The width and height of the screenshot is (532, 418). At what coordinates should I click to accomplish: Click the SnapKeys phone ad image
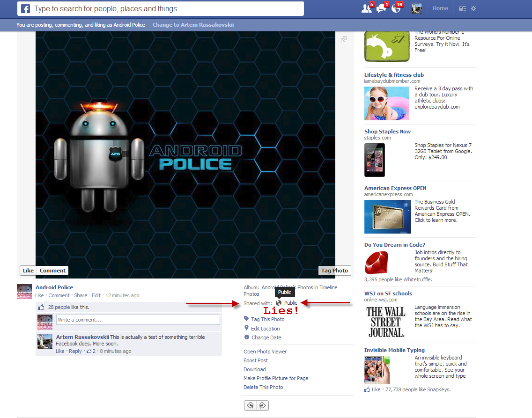click(x=377, y=369)
